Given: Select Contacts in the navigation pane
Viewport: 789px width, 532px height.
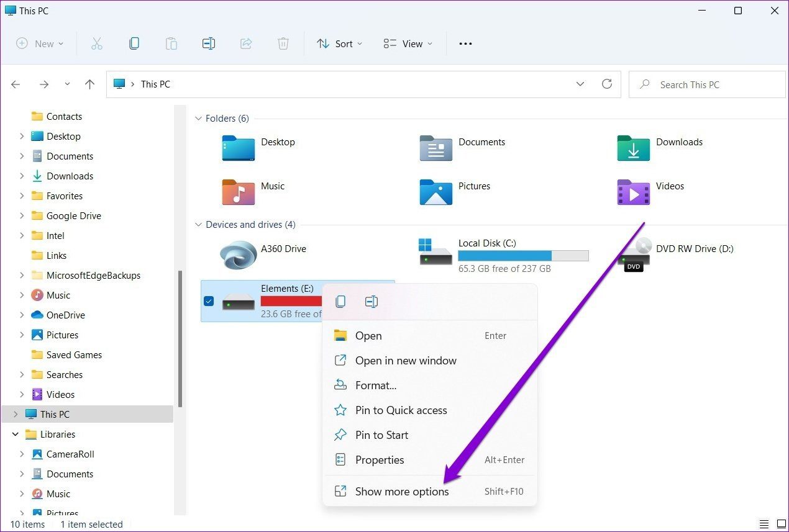Looking at the screenshot, I should (x=64, y=117).
